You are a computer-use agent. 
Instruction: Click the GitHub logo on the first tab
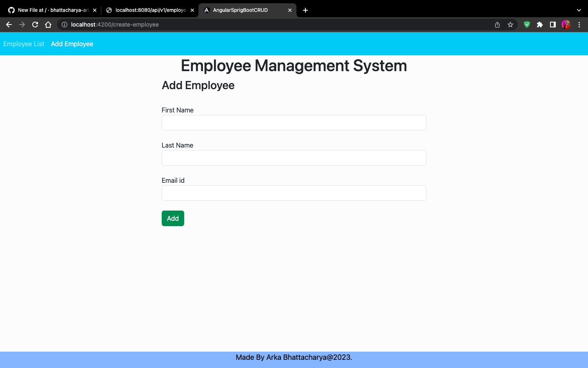coord(11,10)
